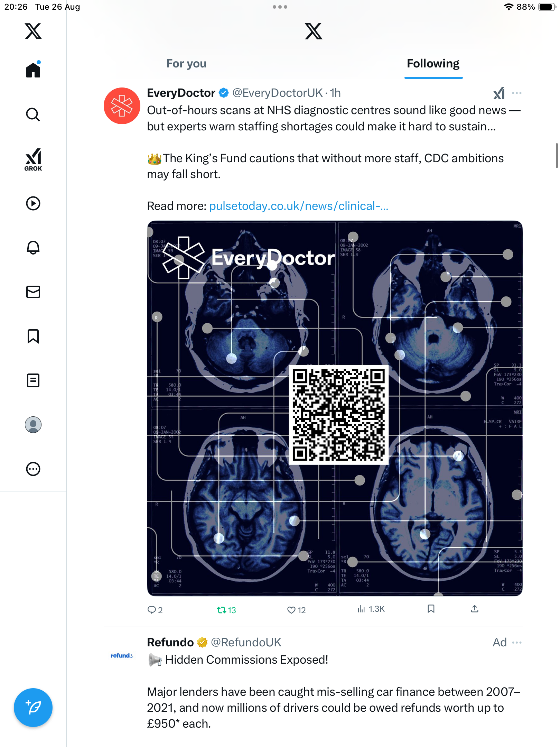Open Notifications bell in sidebar
The width and height of the screenshot is (560, 747).
33,248
